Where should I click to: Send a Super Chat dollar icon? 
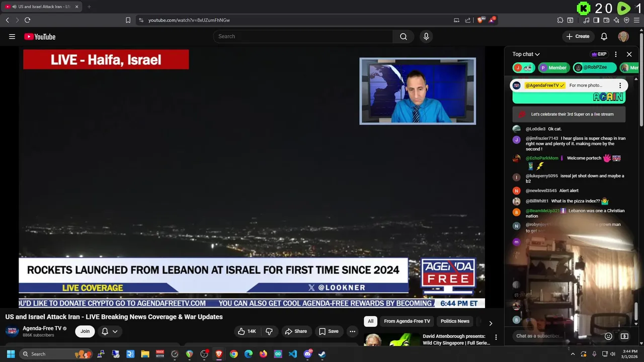point(624,336)
